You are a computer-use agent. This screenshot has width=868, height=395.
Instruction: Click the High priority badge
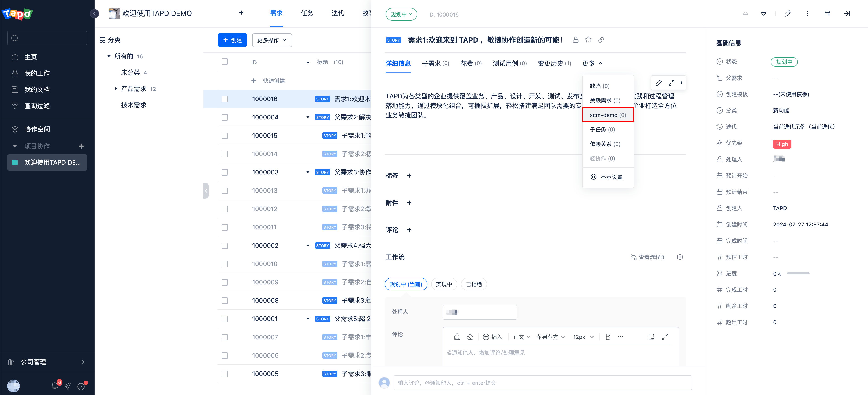[782, 144]
